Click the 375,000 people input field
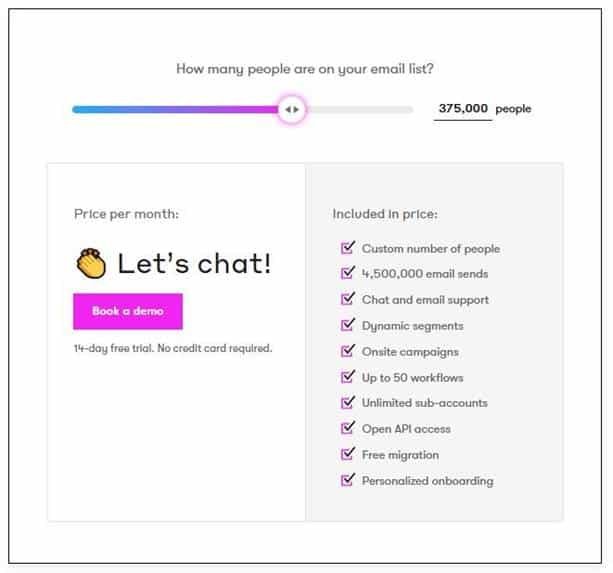The image size is (613, 573). click(463, 108)
